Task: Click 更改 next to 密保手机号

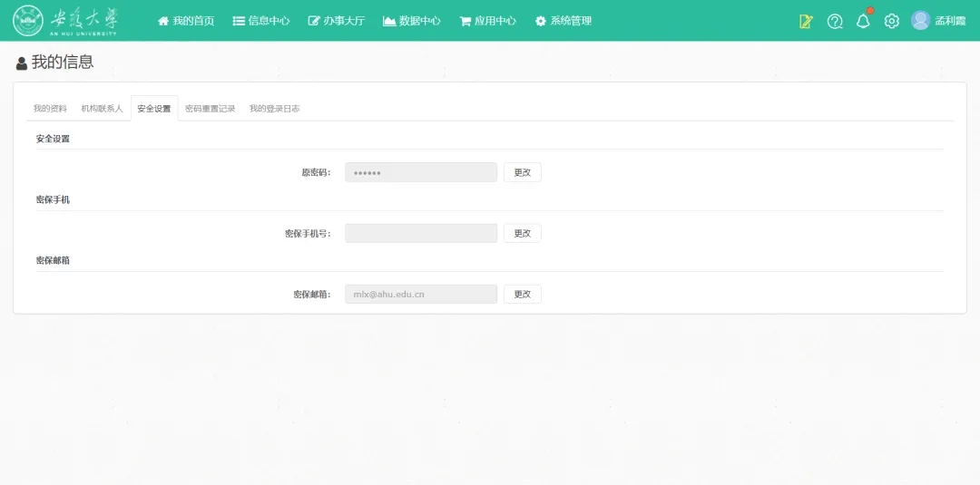Action: tap(523, 234)
